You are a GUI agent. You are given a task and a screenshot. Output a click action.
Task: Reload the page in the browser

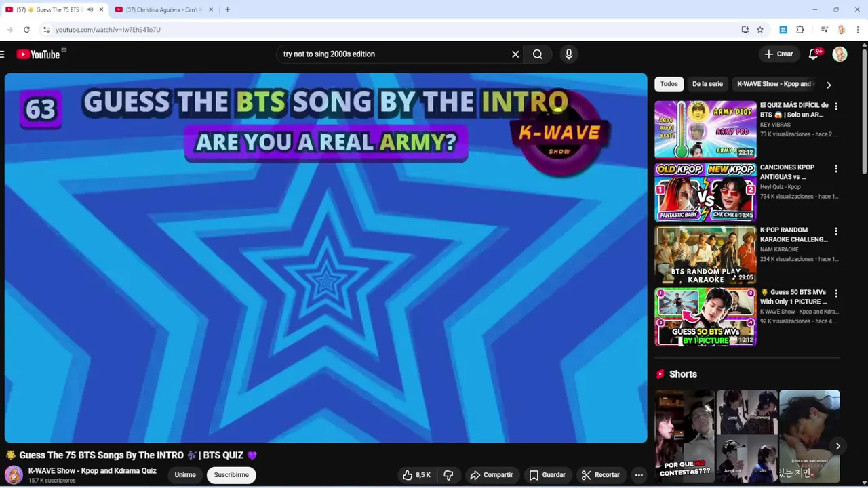click(x=26, y=30)
